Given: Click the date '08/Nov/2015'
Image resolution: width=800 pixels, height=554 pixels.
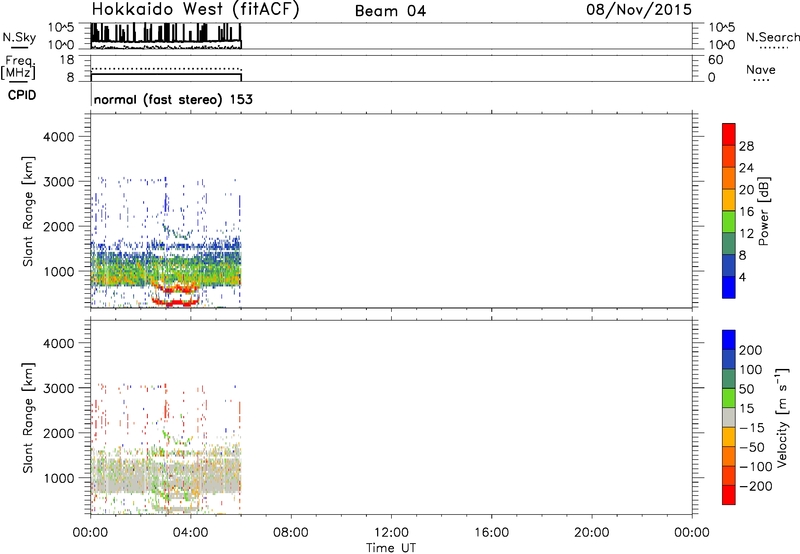Looking at the screenshot, I should coord(639,9).
